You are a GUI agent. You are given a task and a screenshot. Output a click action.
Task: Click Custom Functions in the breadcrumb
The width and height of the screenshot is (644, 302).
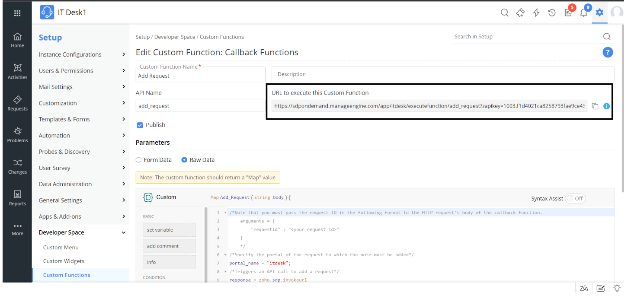(x=222, y=37)
